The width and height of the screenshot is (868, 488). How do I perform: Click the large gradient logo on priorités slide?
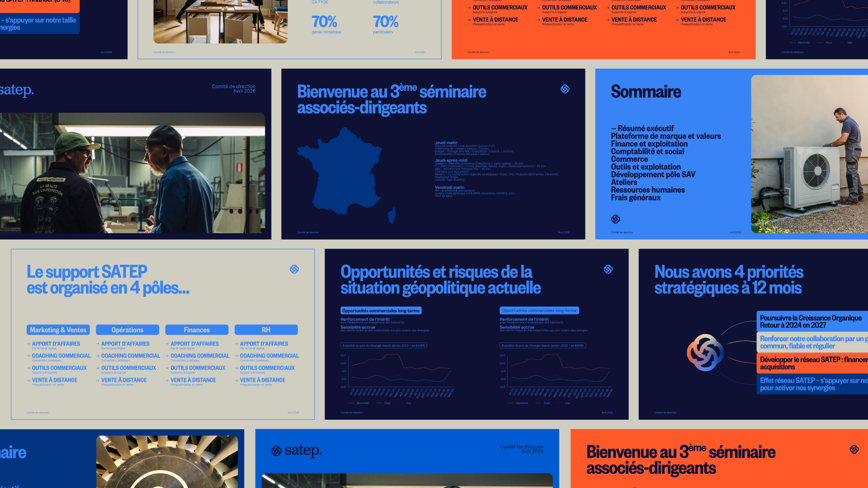click(705, 352)
